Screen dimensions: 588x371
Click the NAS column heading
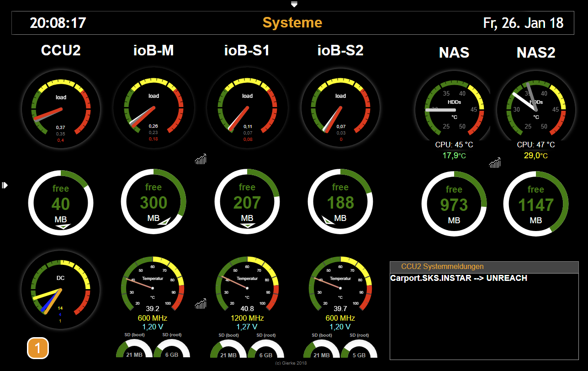point(454,53)
